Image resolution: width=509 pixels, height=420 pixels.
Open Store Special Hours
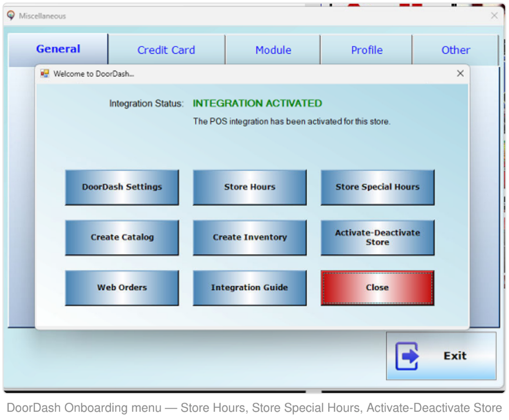[378, 187]
